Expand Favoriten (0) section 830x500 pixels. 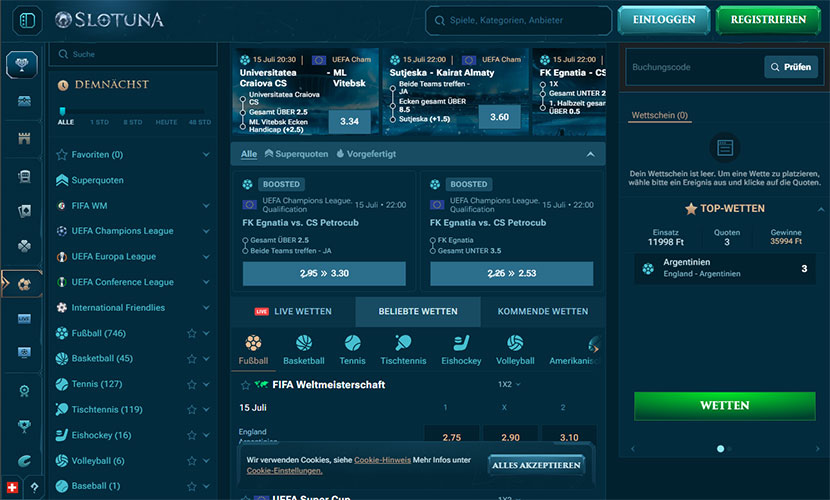pos(206,154)
